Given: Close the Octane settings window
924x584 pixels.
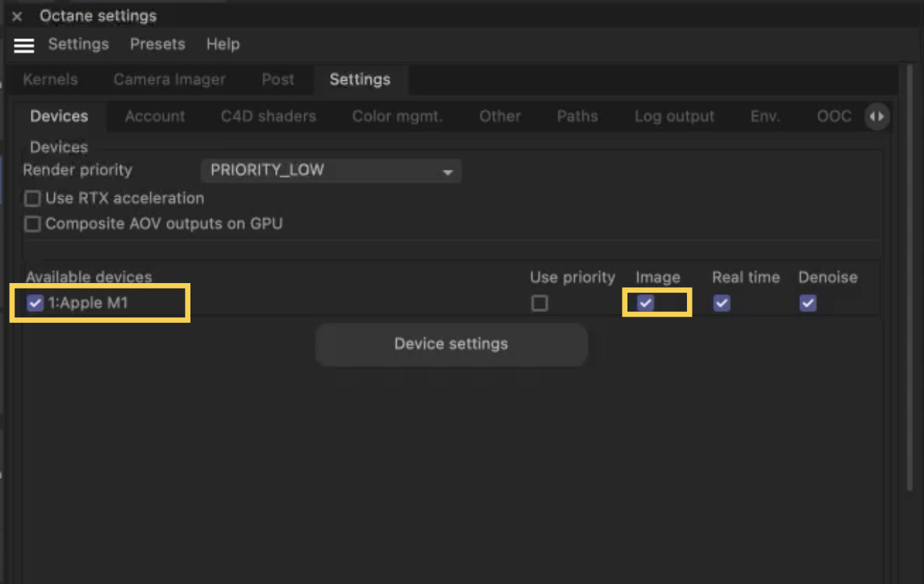Looking at the screenshot, I should (17, 16).
